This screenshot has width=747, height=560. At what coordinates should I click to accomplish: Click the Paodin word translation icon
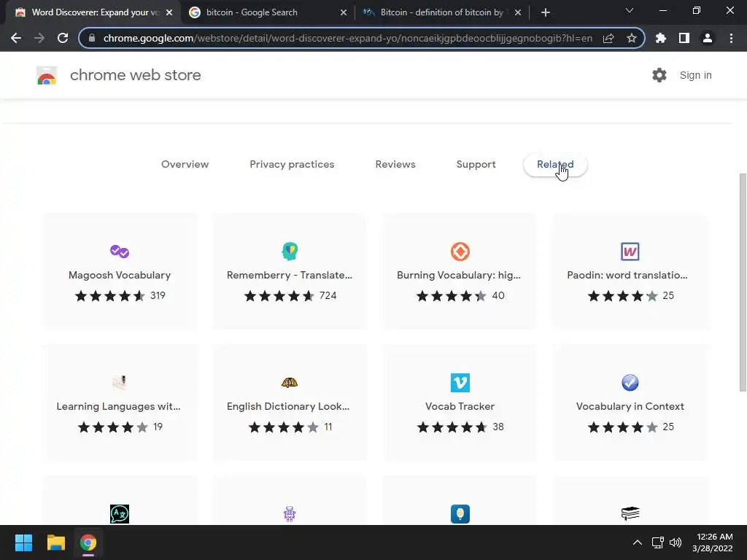click(630, 252)
